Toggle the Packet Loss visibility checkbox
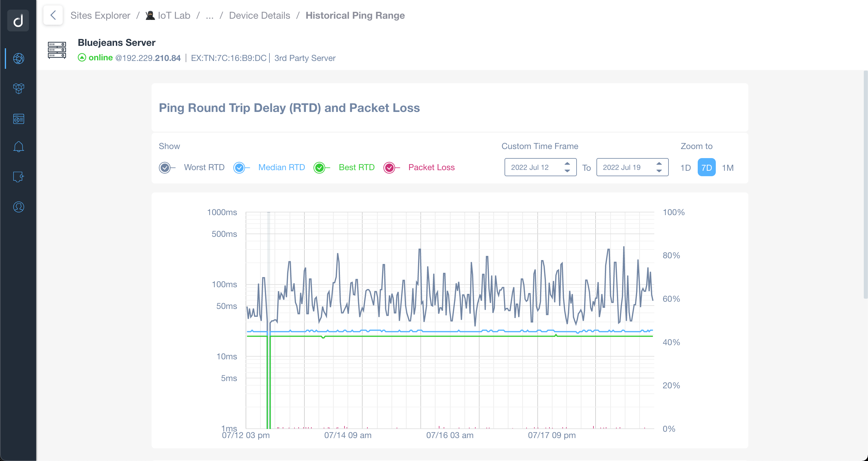 click(390, 167)
